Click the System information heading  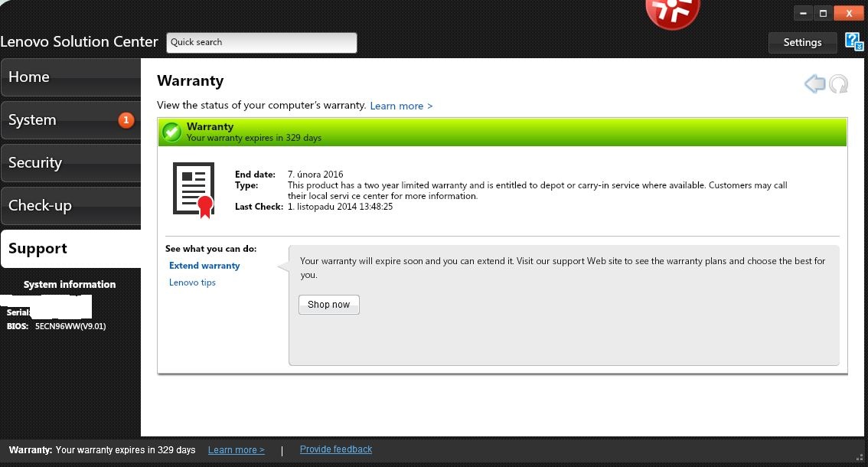tap(70, 284)
